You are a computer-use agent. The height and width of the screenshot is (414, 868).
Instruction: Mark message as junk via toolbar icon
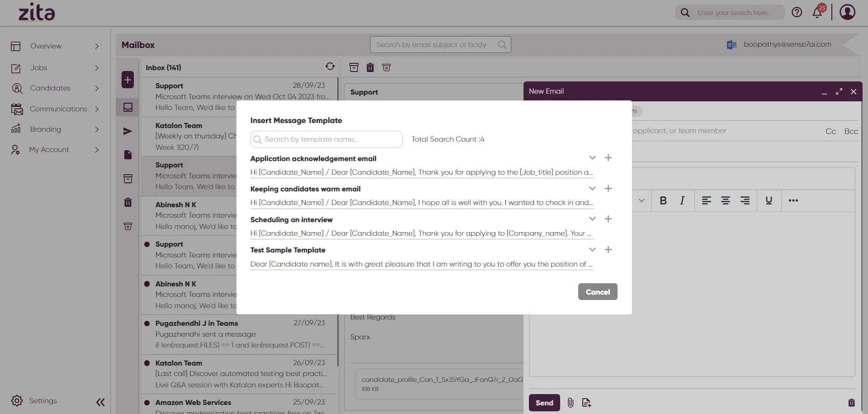[x=387, y=67]
